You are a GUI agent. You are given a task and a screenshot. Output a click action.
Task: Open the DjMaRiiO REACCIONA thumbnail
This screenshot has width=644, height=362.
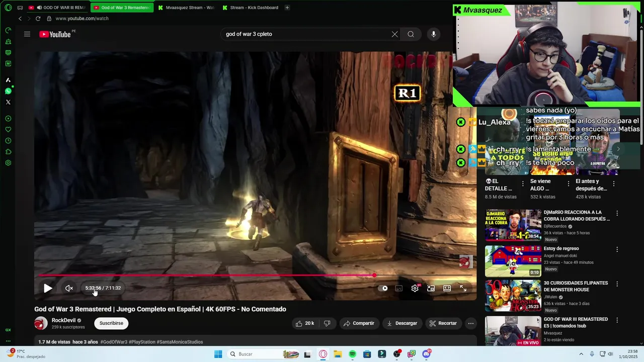click(x=513, y=225)
